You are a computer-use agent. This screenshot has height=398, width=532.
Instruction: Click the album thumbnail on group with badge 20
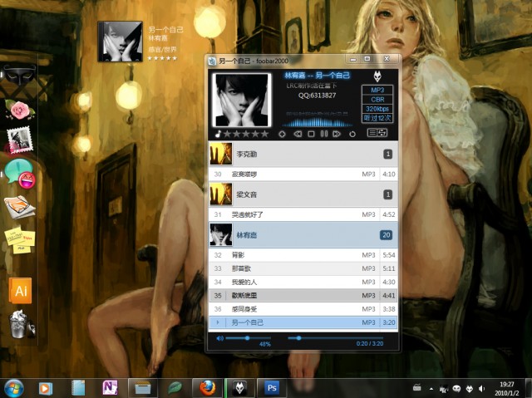[x=221, y=234]
